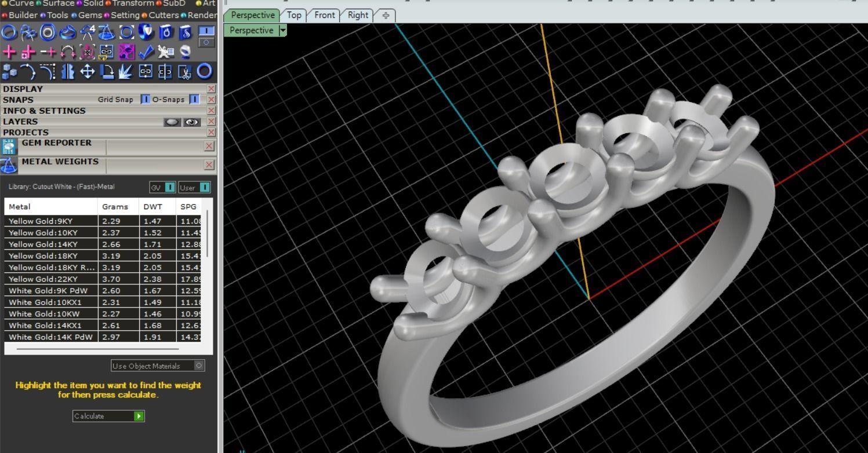Toggle the Use Object Materials option
Screen dimensions: 868x453
tap(158, 366)
